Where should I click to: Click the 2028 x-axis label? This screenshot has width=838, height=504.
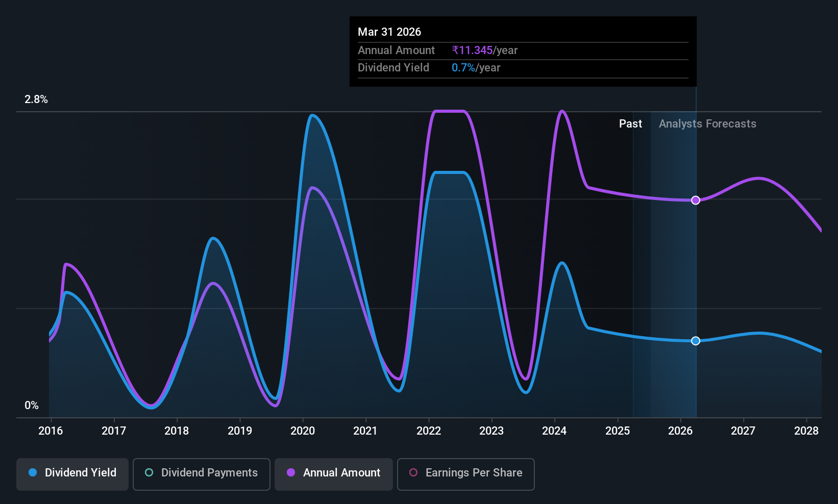pyautogui.click(x=806, y=431)
